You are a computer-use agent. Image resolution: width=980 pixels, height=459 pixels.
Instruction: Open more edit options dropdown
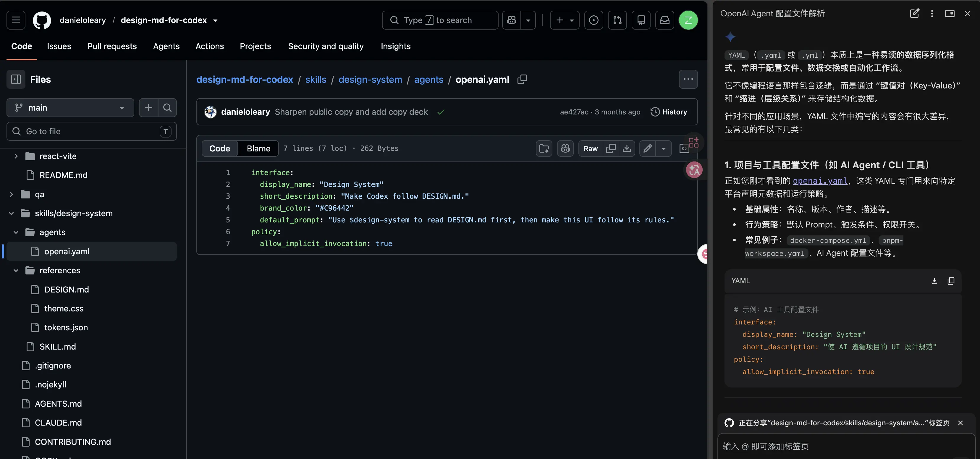pyautogui.click(x=664, y=148)
